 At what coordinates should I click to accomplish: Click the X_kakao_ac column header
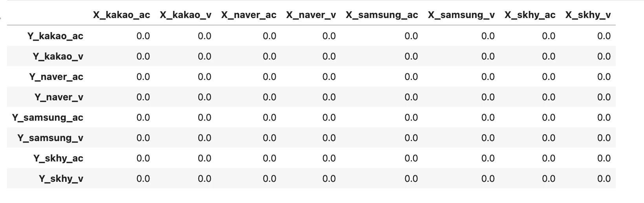[121, 15]
